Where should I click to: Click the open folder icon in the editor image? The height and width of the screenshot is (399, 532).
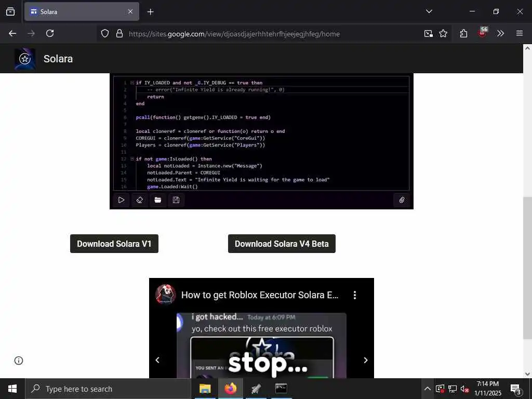[158, 200]
